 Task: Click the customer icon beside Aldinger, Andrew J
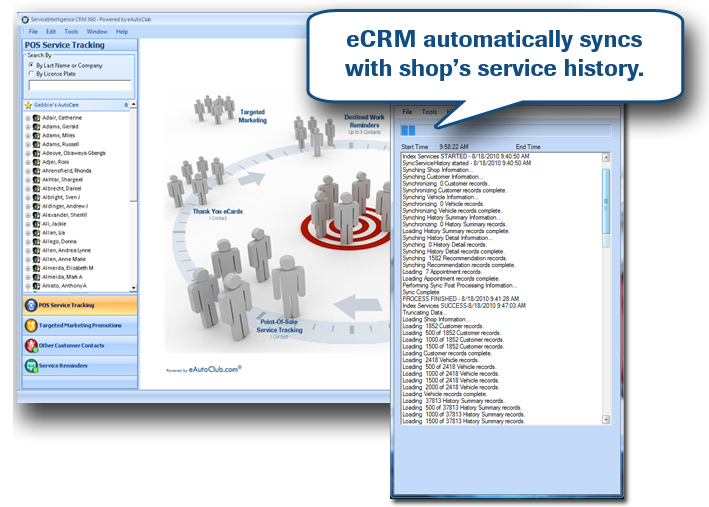click(37, 206)
